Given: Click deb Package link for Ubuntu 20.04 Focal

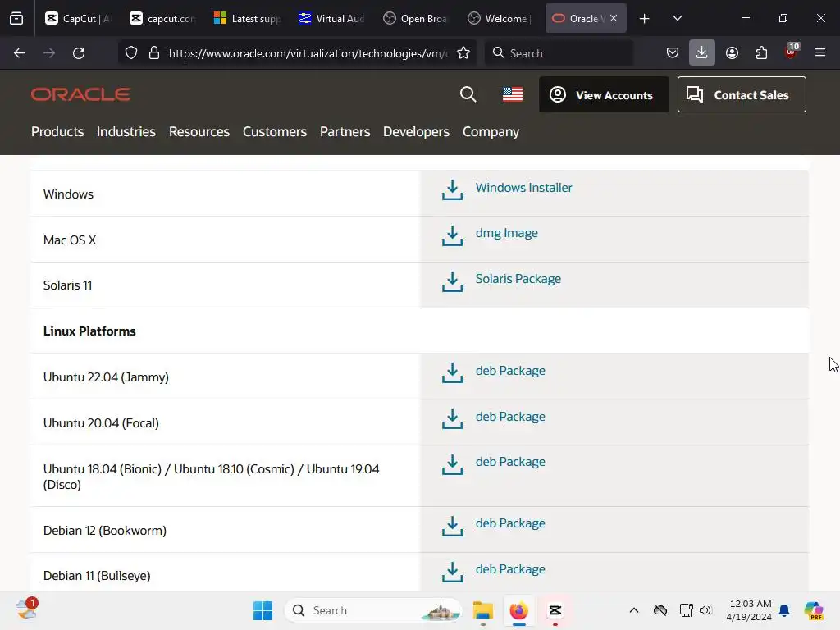Looking at the screenshot, I should (x=510, y=416).
